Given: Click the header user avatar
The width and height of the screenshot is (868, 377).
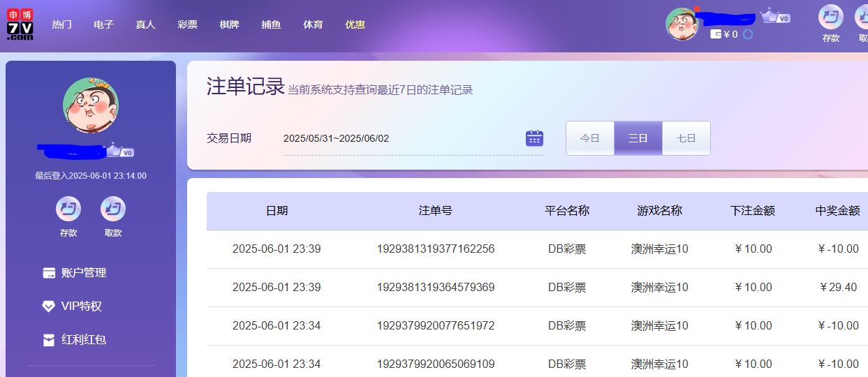Looking at the screenshot, I should [x=682, y=24].
